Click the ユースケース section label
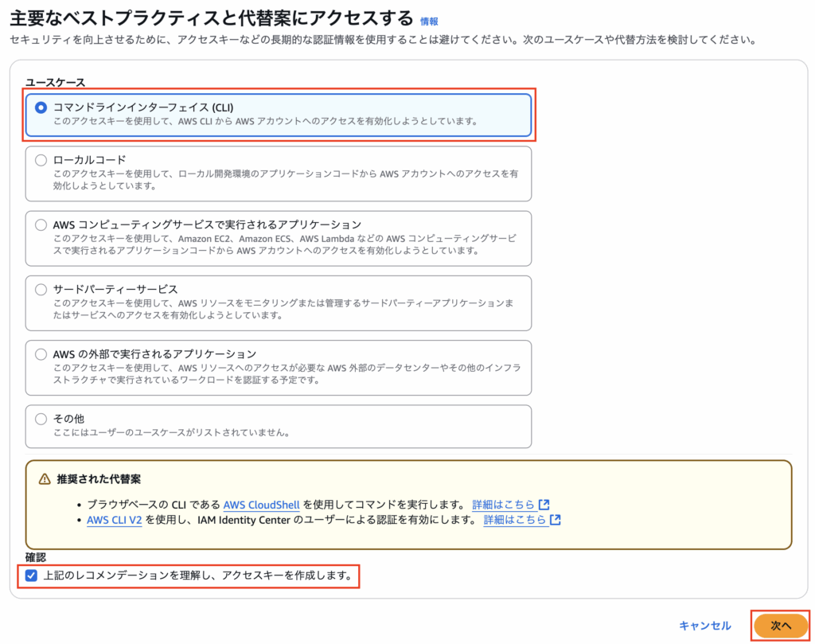The height and width of the screenshot is (644, 815). (55, 82)
